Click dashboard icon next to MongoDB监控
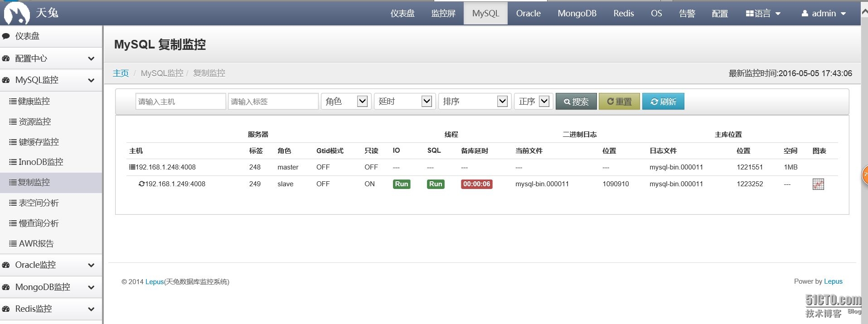868x324 pixels. 6,287
